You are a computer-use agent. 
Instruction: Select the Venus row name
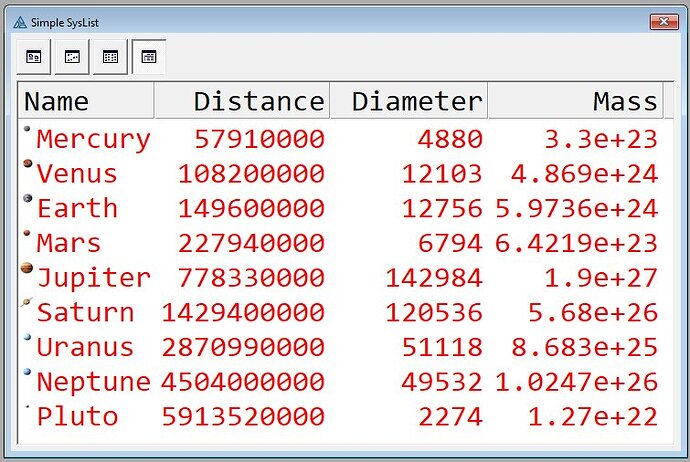coord(77,174)
